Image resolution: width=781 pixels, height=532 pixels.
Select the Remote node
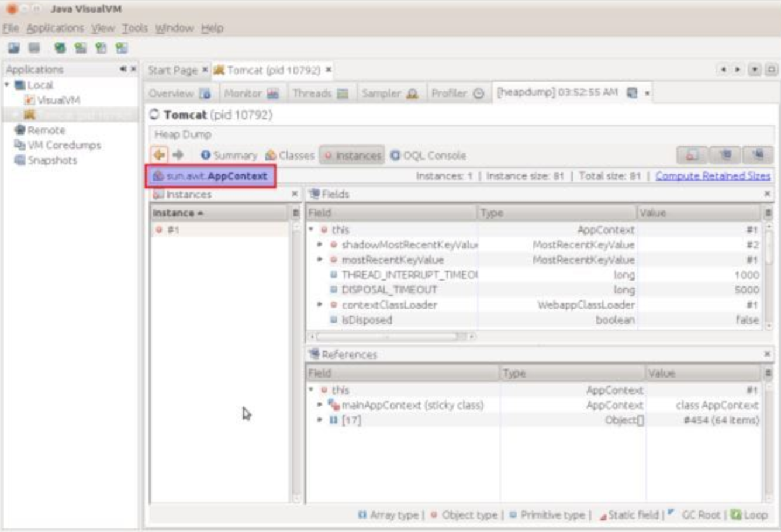[x=40, y=130]
